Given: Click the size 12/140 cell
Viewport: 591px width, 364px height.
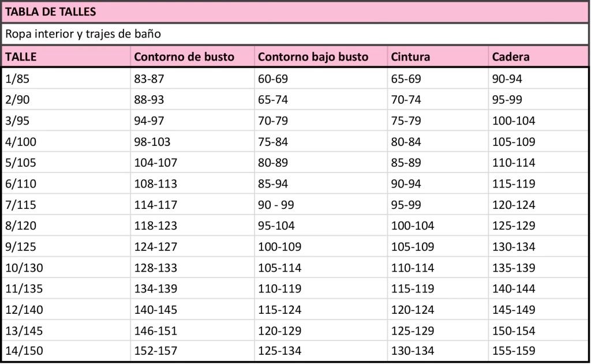Looking at the screenshot, I should pos(24,310).
